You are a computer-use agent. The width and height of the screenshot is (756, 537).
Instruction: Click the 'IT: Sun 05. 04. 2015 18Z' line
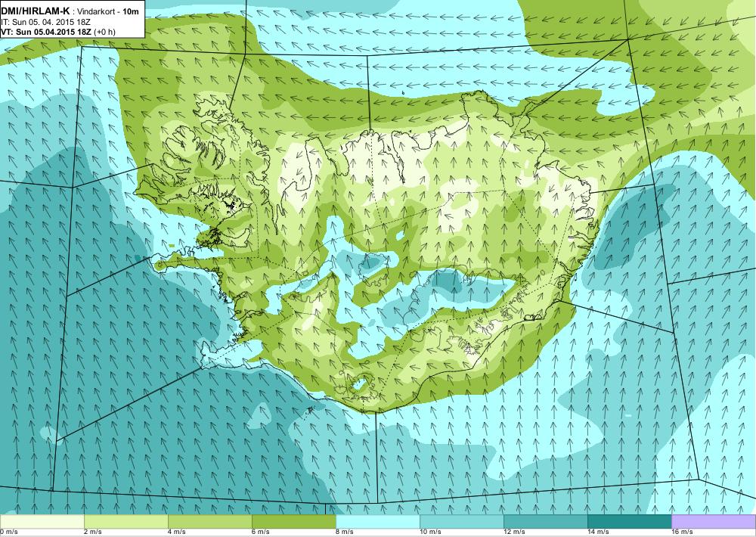[x=45, y=22]
